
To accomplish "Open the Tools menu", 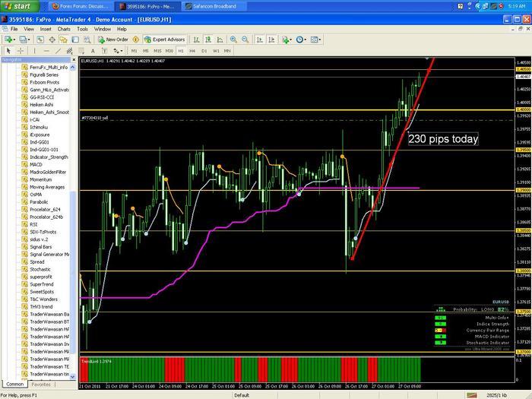I will (82, 29).
